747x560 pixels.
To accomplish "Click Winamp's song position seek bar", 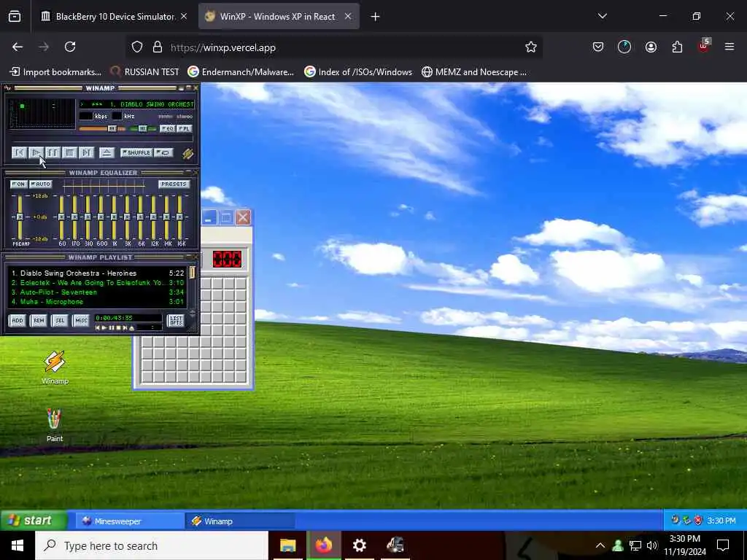I will (x=102, y=139).
